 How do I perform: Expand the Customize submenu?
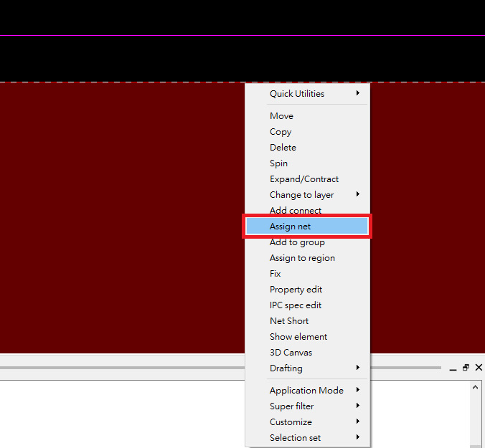(x=307, y=421)
